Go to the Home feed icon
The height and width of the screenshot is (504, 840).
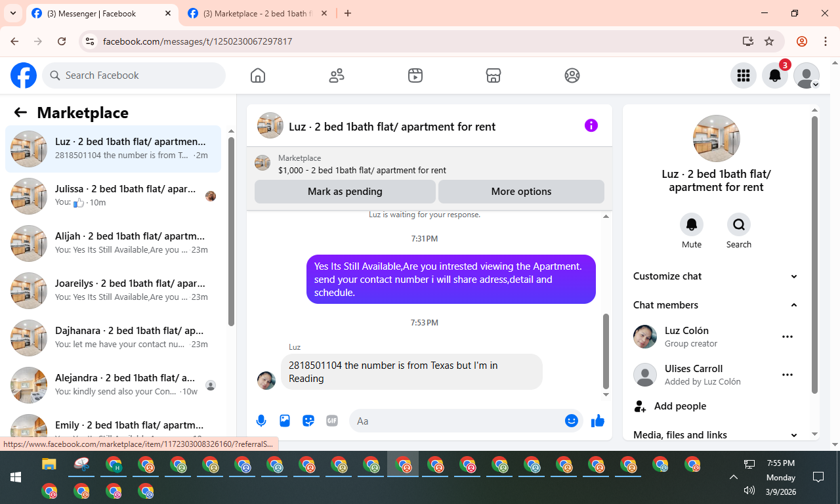pos(258,75)
